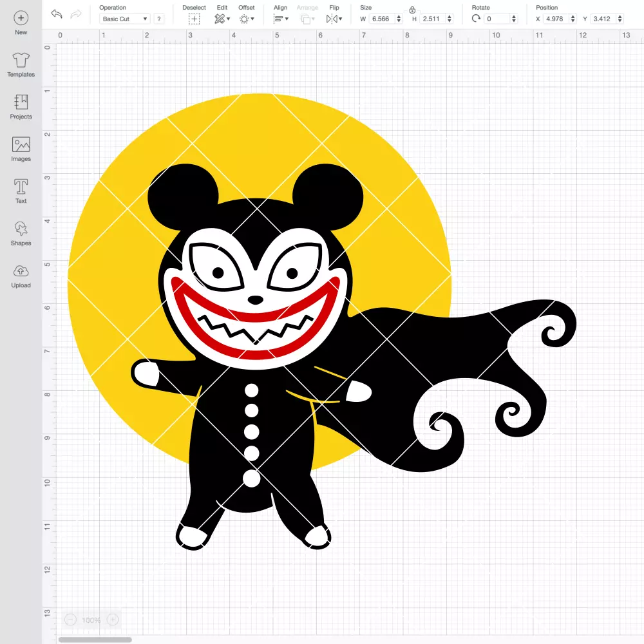Click the Redo arrow
The width and height of the screenshot is (644, 644).
click(x=76, y=14)
